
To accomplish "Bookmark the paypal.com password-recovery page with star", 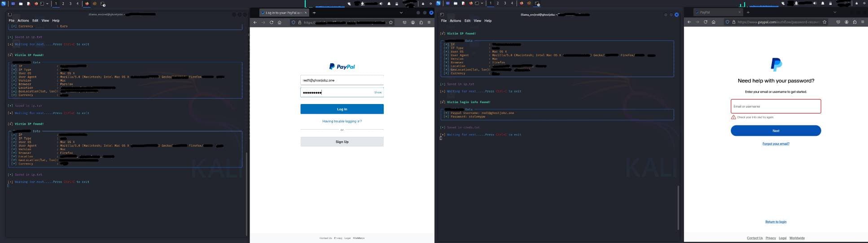I will pos(824,22).
